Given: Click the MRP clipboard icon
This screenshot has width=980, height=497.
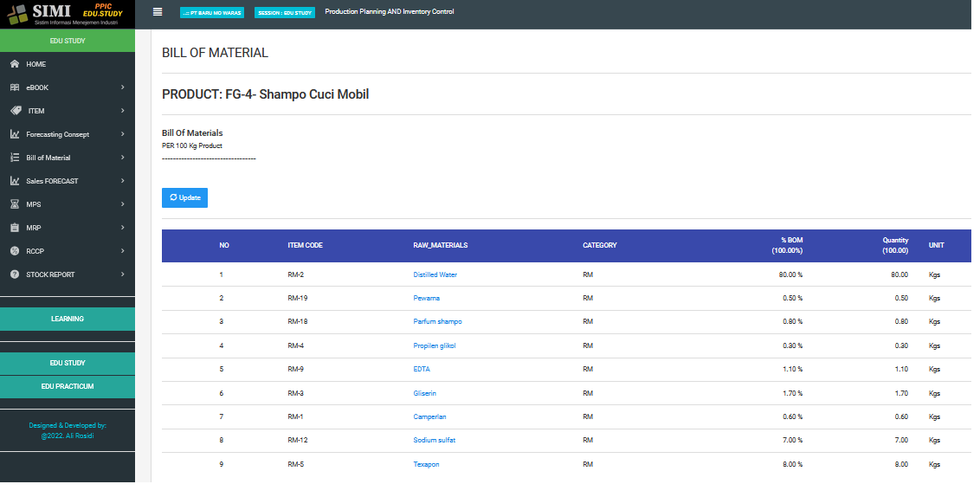Looking at the screenshot, I should coord(15,228).
